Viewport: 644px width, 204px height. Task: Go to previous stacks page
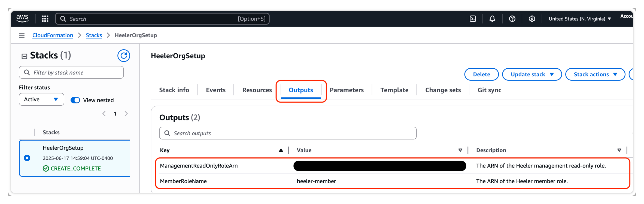coord(104,114)
